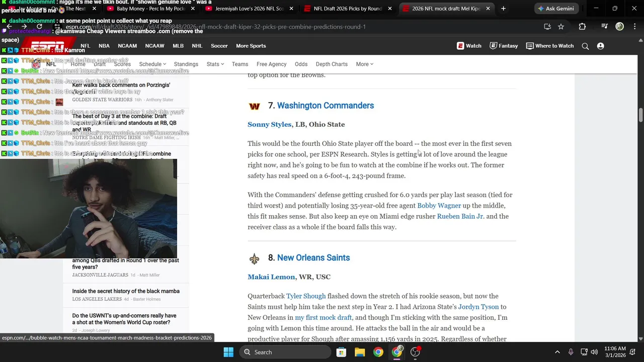Viewport: 644px width, 362px height.
Task: Open Chrome's three-dot menu
Action: 635,27
